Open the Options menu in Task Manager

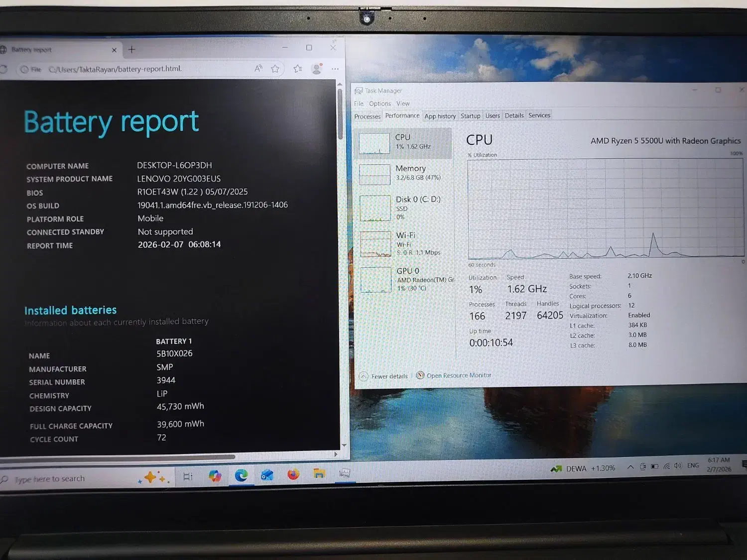379,104
